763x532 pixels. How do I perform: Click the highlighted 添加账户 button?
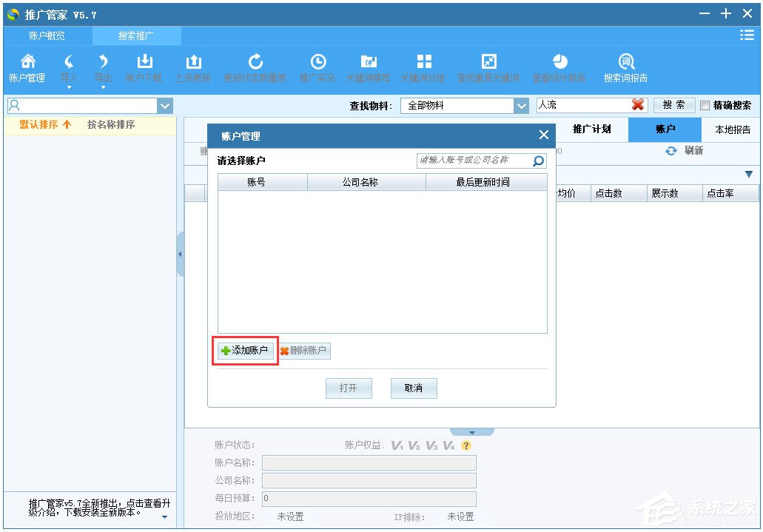point(245,351)
